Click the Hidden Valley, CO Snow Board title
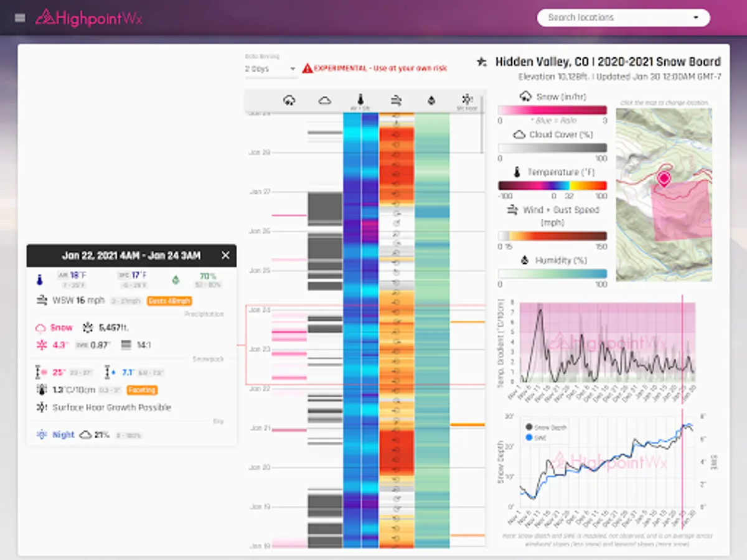Image resolution: width=747 pixels, height=560 pixels. (x=608, y=62)
